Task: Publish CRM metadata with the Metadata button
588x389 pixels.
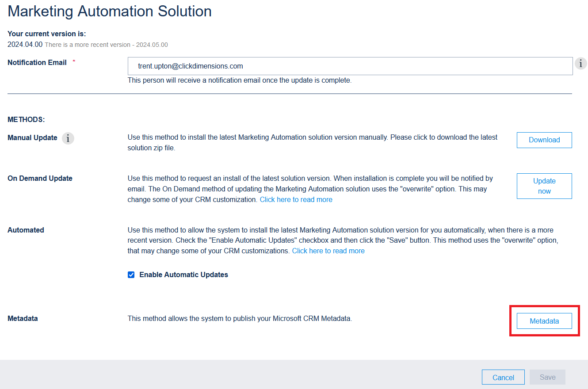Action: coord(544,321)
